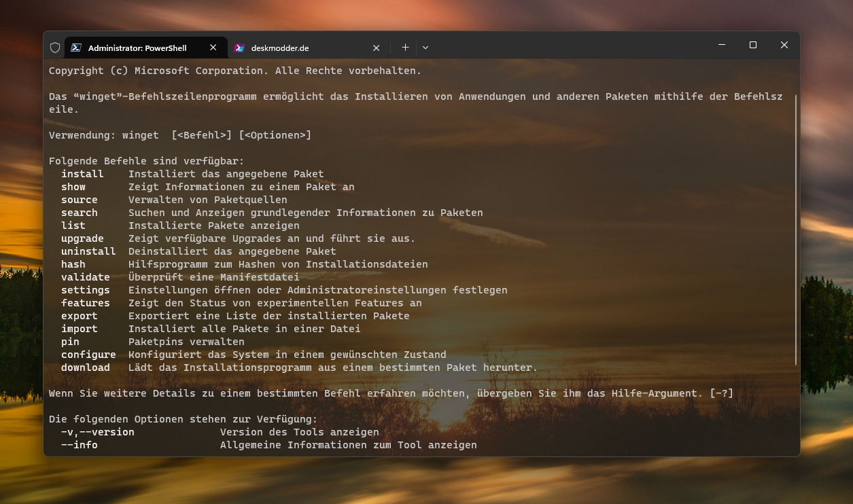853x504 pixels.
Task: Switch to the deskmodder.de tab
Action: pyautogui.click(x=308, y=48)
